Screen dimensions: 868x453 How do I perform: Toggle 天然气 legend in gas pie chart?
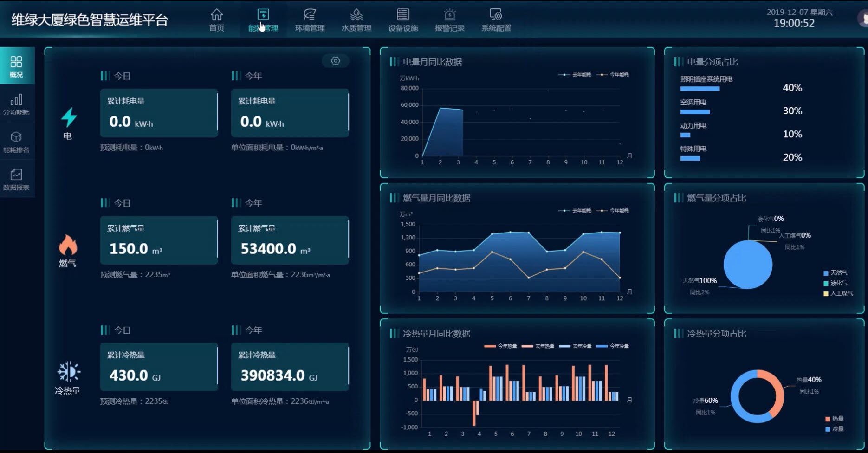point(836,273)
